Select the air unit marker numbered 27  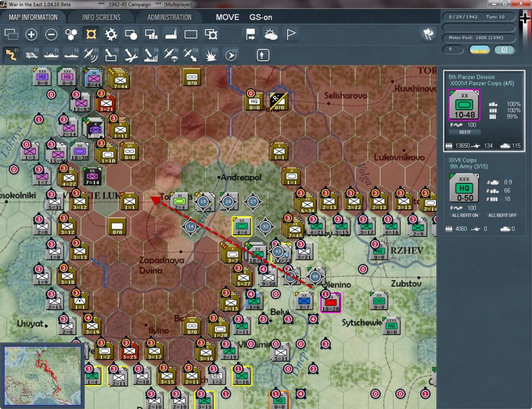tap(253, 201)
